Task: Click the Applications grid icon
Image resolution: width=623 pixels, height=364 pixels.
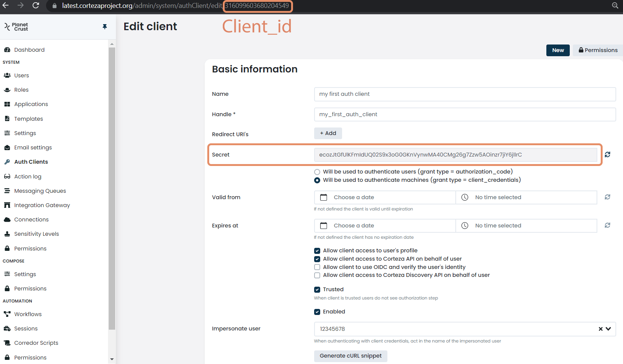Action: pyautogui.click(x=7, y=104)
